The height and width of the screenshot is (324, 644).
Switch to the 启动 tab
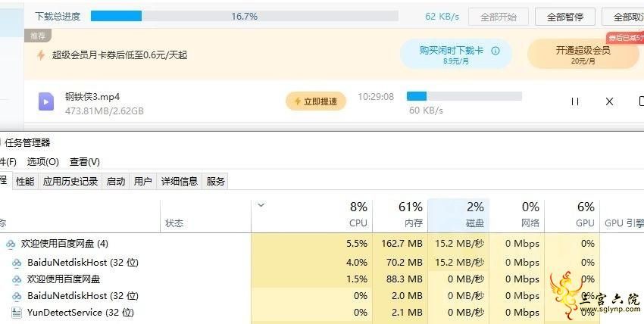pos(116,181)
